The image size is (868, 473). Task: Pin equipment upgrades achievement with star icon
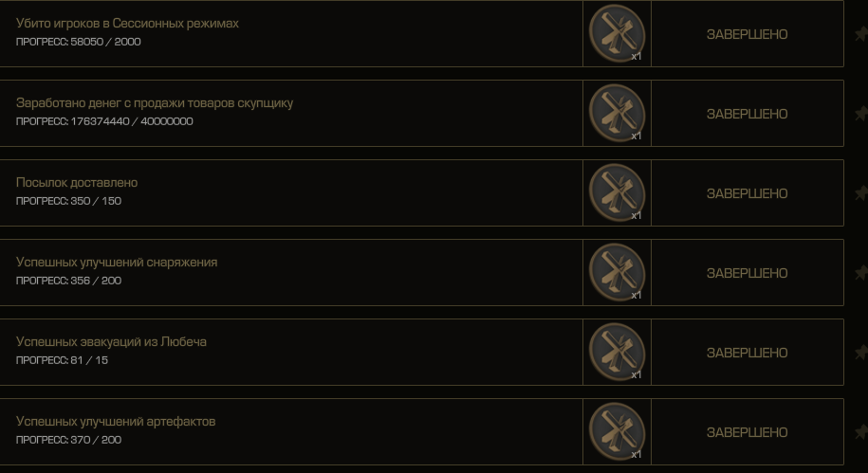pos(861,273)
